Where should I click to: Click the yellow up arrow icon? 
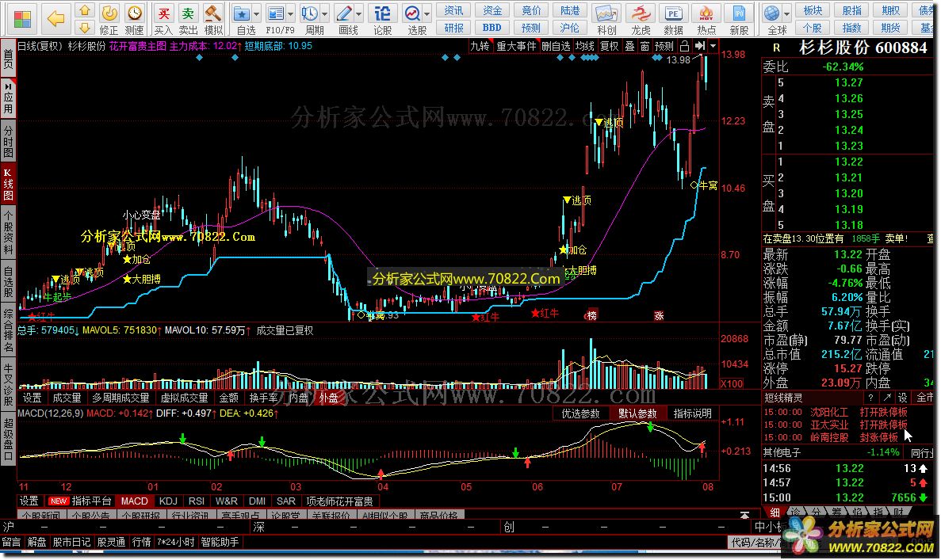click(85, 11)
